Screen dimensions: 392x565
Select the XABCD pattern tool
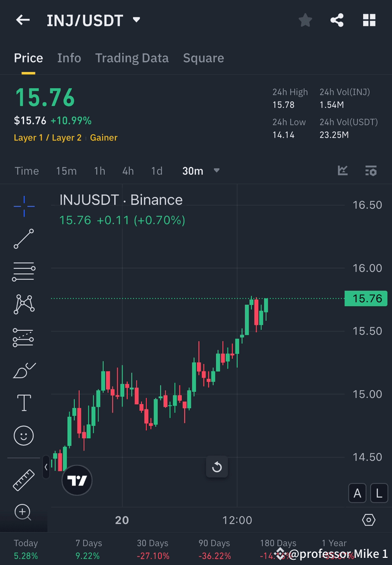click(x=24, y=304)
